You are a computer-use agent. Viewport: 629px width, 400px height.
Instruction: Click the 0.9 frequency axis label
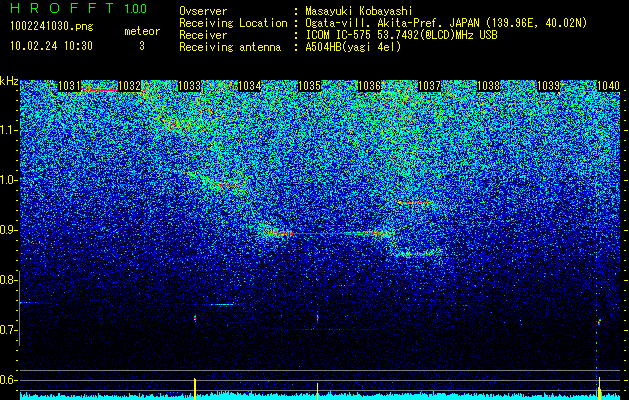point(8,230)
